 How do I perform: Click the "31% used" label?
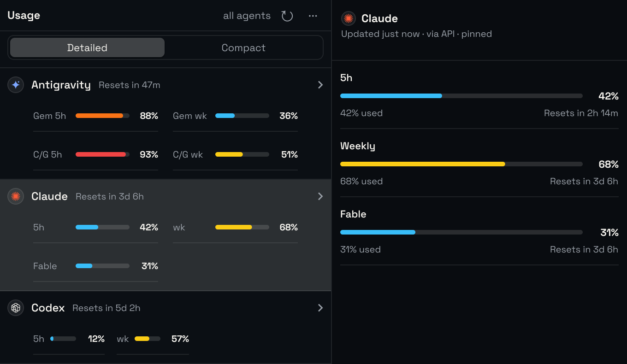361,250
